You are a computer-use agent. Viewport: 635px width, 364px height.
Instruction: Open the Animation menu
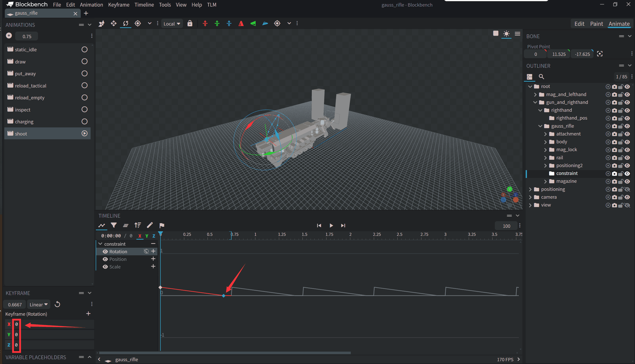(91, 5)
